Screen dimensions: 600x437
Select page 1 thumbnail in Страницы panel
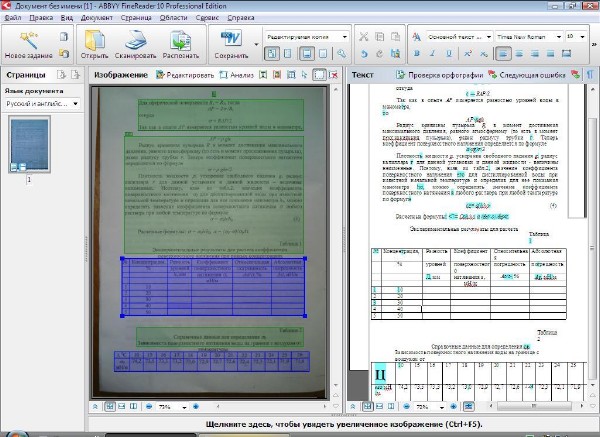click(29, 143)
